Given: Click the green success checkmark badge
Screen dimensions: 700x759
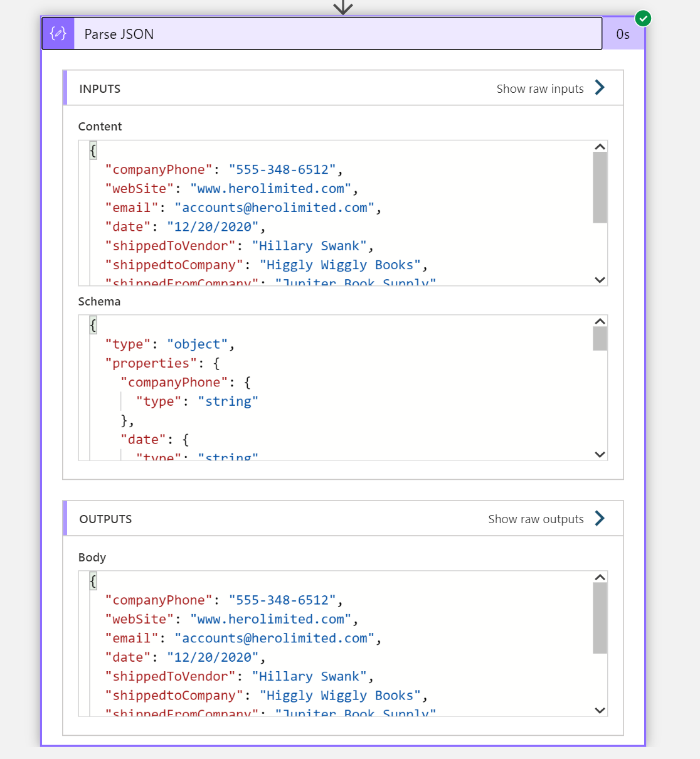Looking at the screenshot, I should point(643,19).
